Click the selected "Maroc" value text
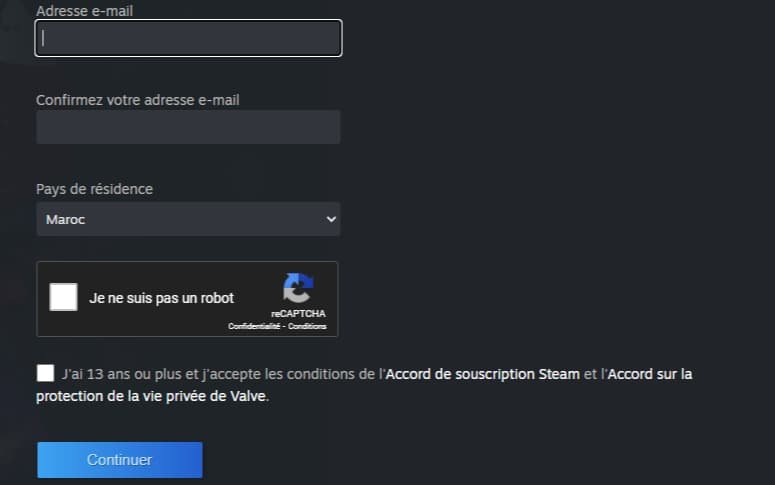 pyautogui.click(x=66, y=219)
